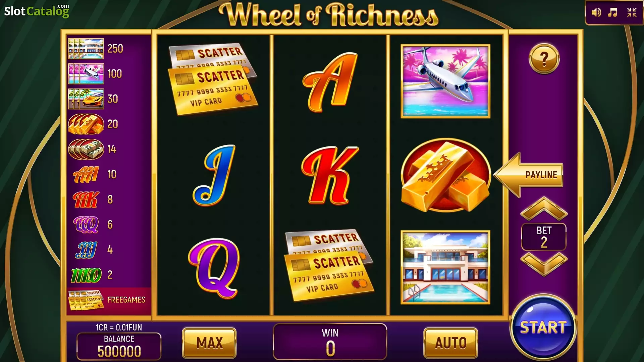Increase bet with the up chevron
Viewport: 644px width, 362px height.
click(544, 208)
